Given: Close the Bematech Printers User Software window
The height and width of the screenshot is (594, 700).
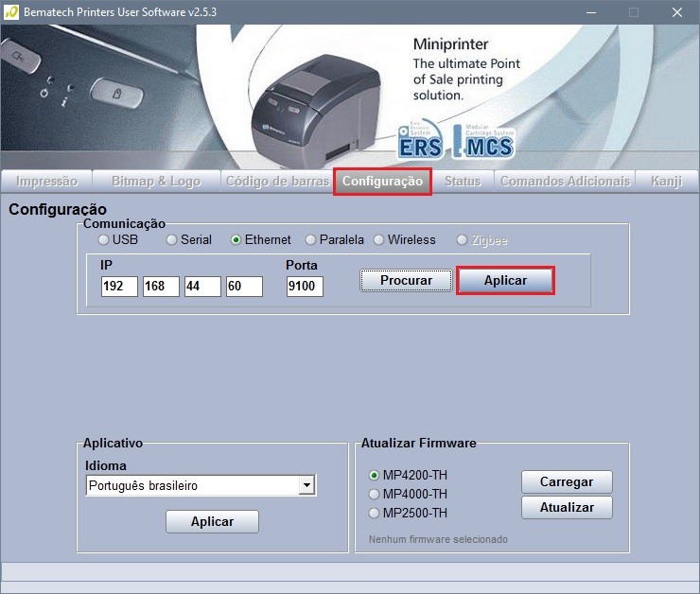Looking at the screenshot, I should (677, 12).
